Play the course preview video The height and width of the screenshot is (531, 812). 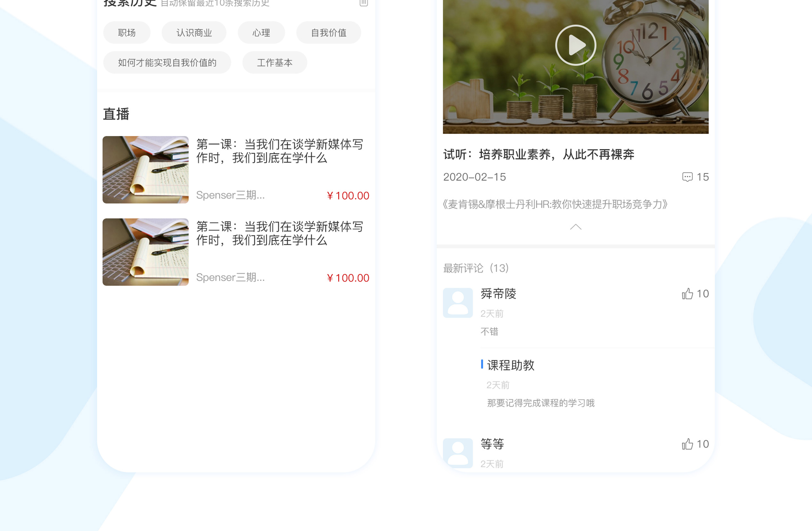tap(575, 45)
